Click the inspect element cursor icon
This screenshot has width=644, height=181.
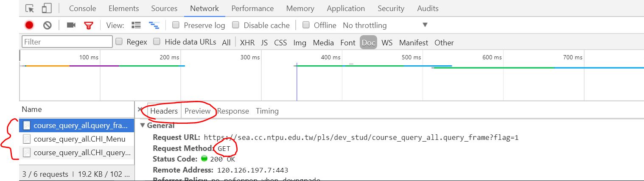29,8
